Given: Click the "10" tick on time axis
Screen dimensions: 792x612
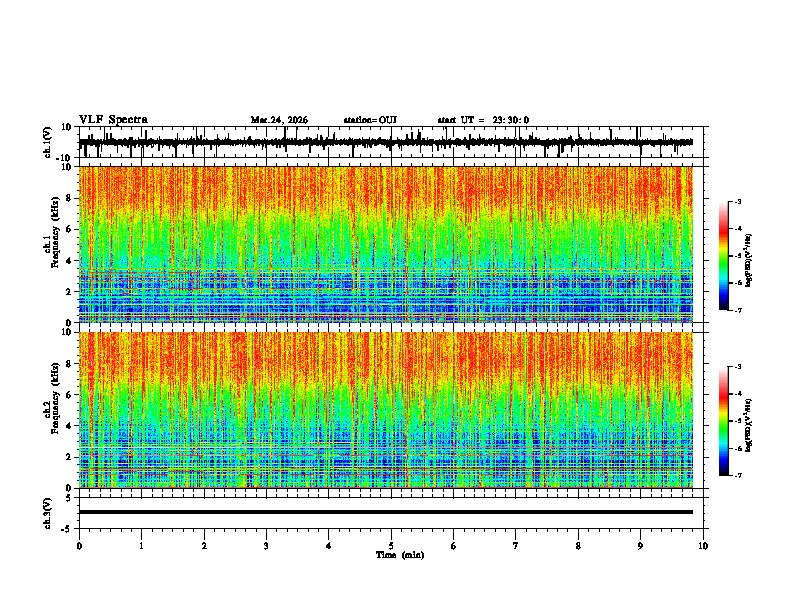Looking at the screenshot, I should pyautogui.click(x=703, y=546).
